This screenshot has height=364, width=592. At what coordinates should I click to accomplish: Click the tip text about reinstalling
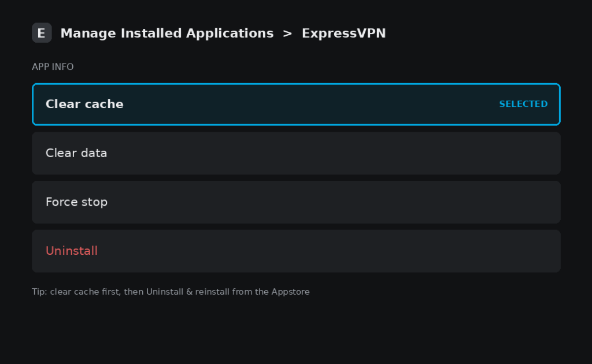pos(171,292)
